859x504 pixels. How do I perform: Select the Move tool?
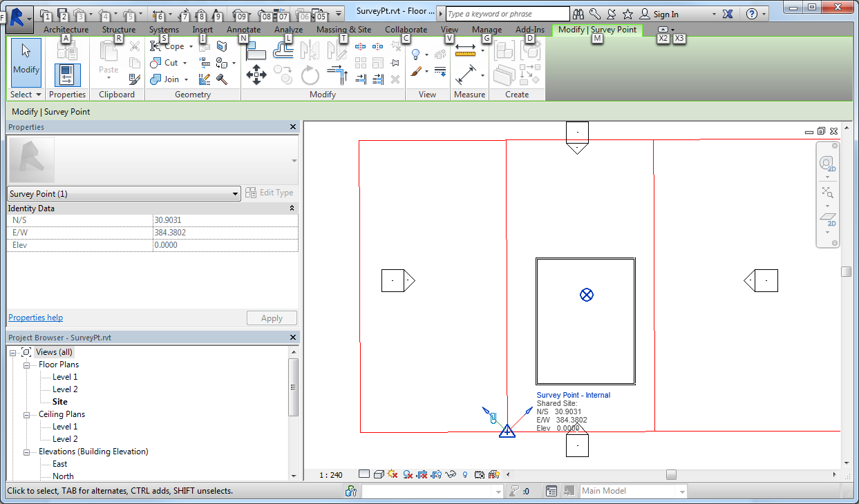(x=256, y=75)
